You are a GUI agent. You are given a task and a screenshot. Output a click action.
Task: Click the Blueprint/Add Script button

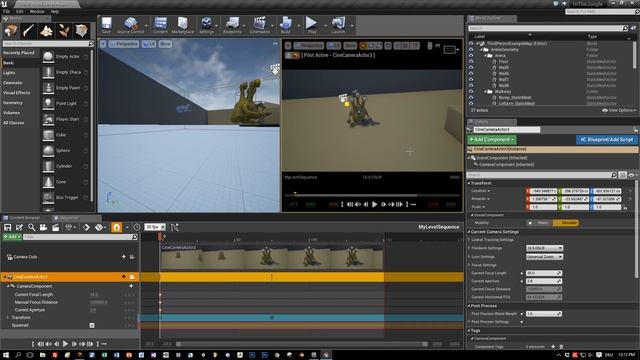coord(607,140)
